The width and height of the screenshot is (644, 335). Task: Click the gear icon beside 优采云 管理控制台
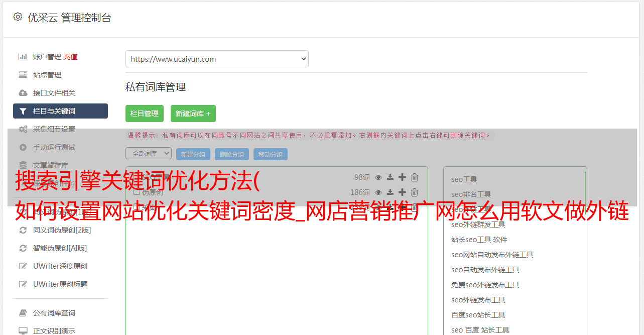coord(18,17)
